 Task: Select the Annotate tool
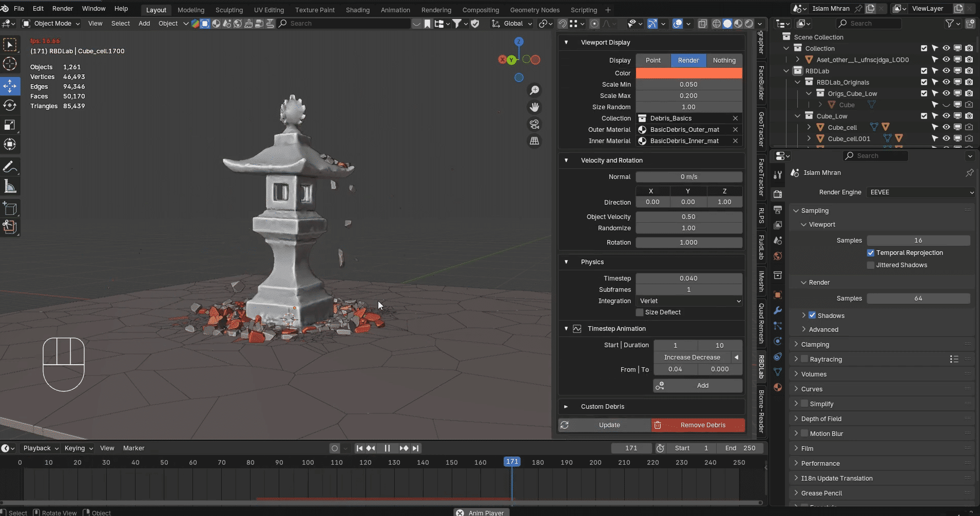[x=10, y=167]
